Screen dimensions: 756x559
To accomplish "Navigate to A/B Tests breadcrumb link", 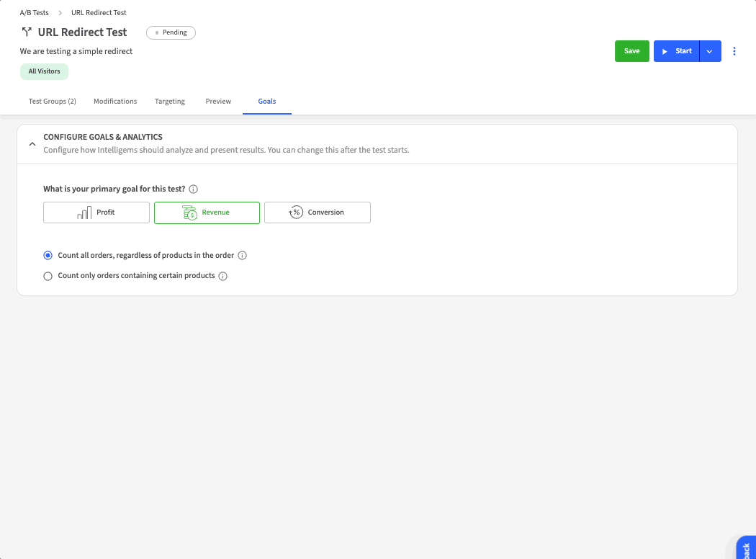I will (35, 13).
